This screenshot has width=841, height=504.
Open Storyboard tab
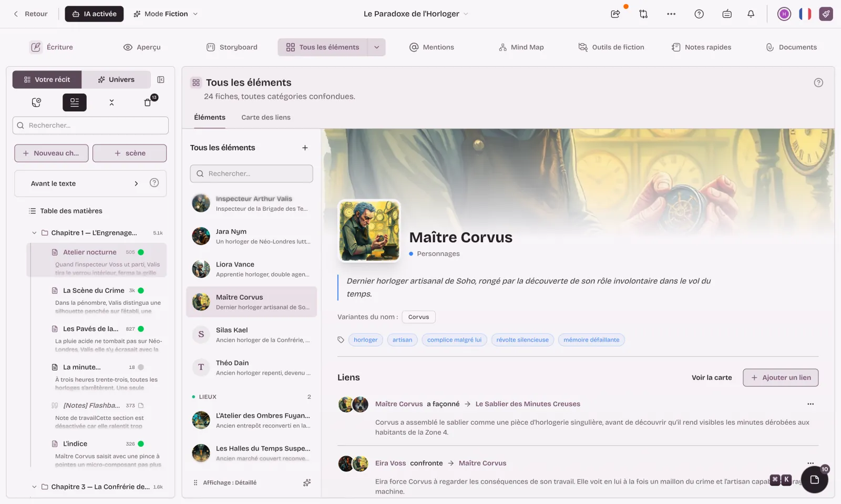coord(232,47)
